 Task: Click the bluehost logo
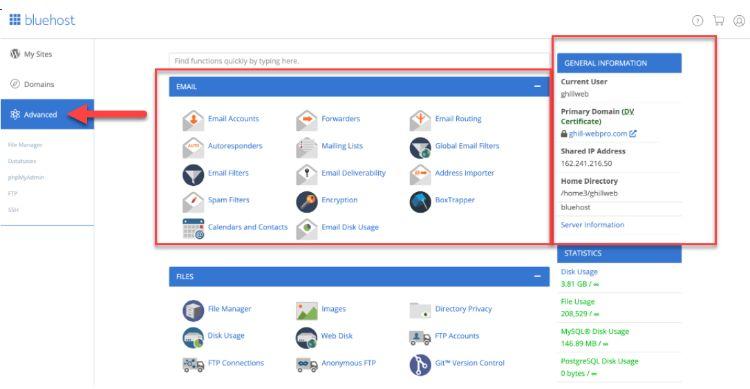42,20
